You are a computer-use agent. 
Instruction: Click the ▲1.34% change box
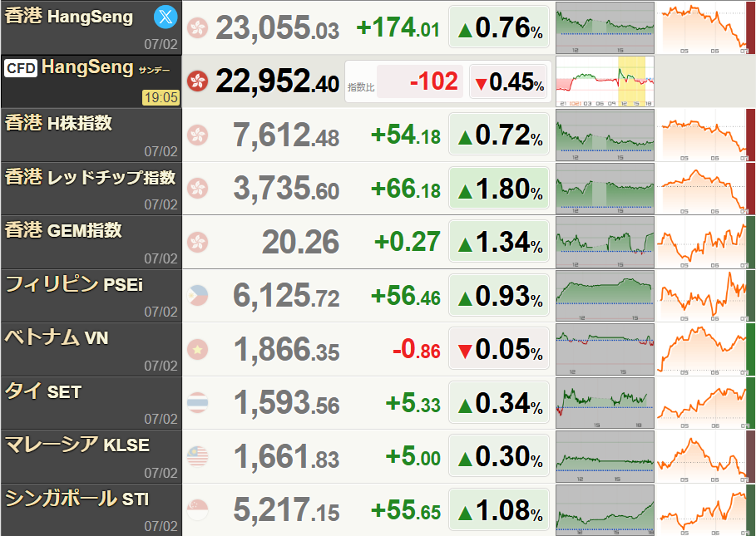tap(499, 241)
